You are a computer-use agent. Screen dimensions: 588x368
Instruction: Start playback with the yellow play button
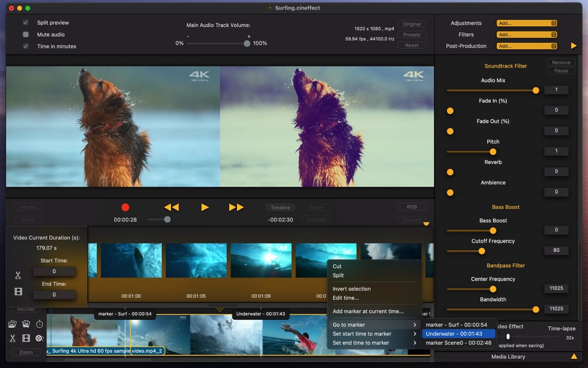click(x=205, y=207)
